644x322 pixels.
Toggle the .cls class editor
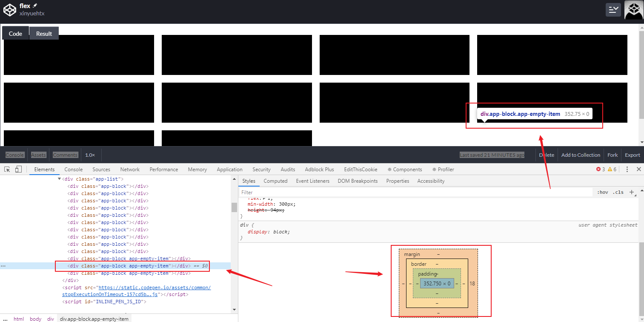[618, 193]
